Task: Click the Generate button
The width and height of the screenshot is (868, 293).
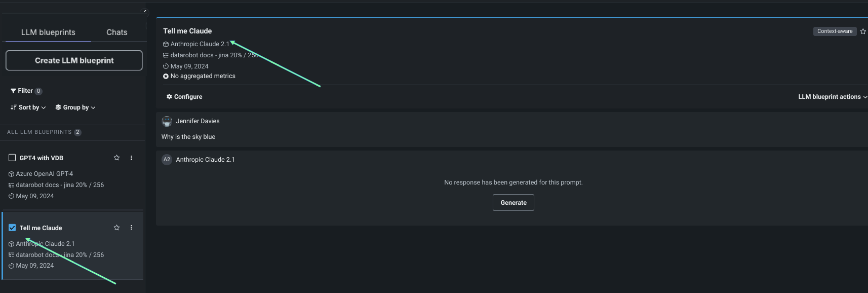Action: point(514,203)
